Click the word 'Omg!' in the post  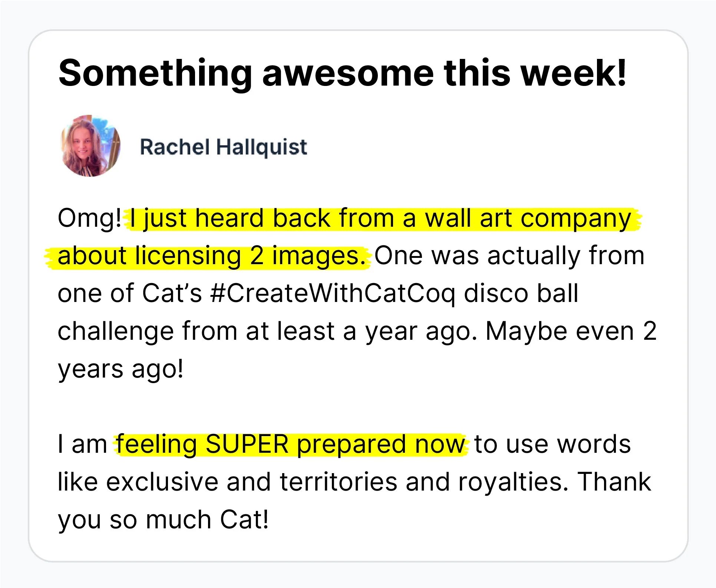tap(89, 218)
